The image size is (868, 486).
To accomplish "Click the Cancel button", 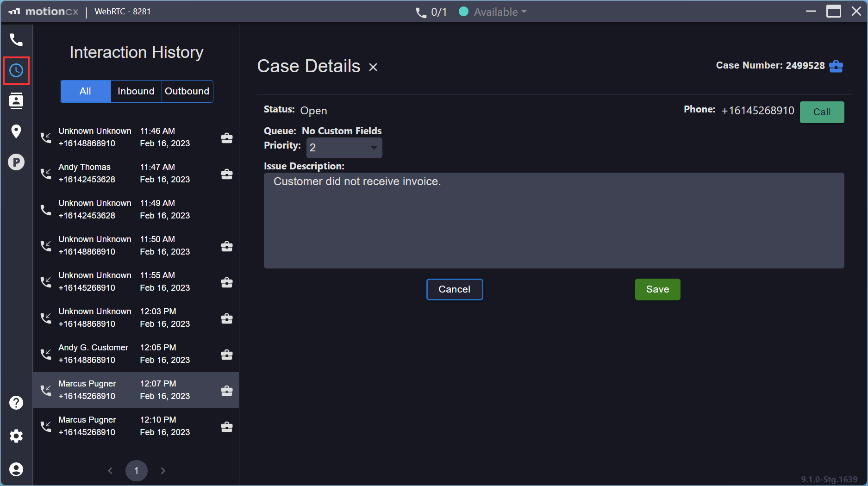I will pyautogui.click(x=455, y=289).
